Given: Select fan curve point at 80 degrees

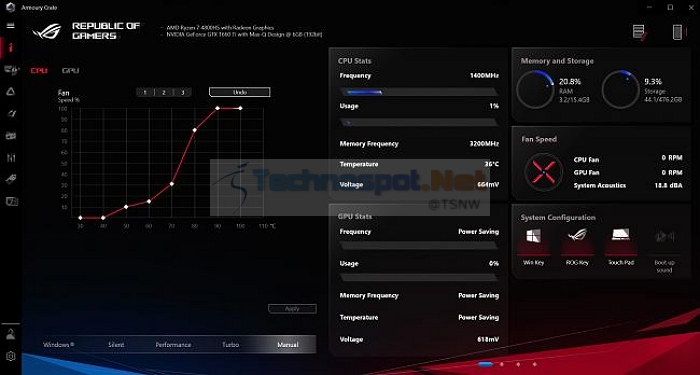Looking at the screenshot, I should click(x=195, y=130).
